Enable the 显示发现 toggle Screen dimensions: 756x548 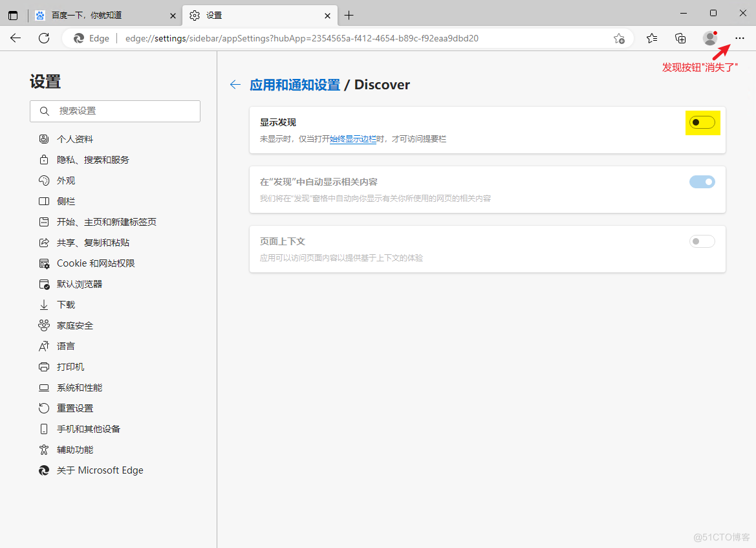[702, 122]
